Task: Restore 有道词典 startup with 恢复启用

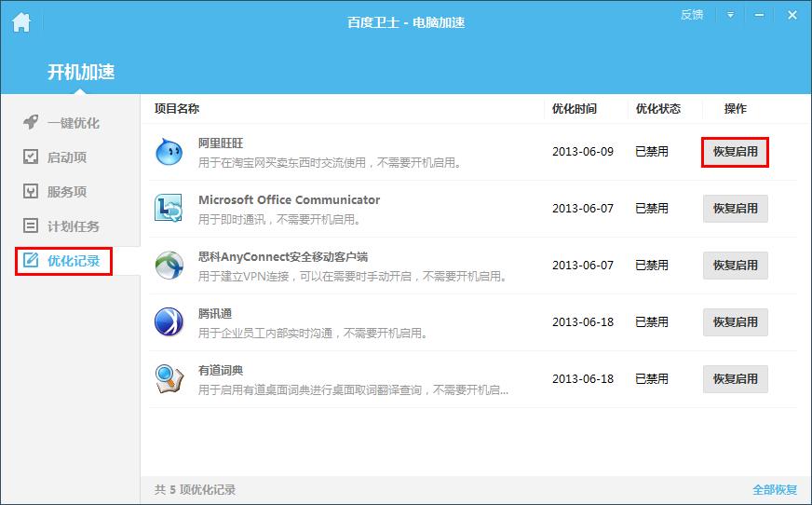Action: click(735, 379)
